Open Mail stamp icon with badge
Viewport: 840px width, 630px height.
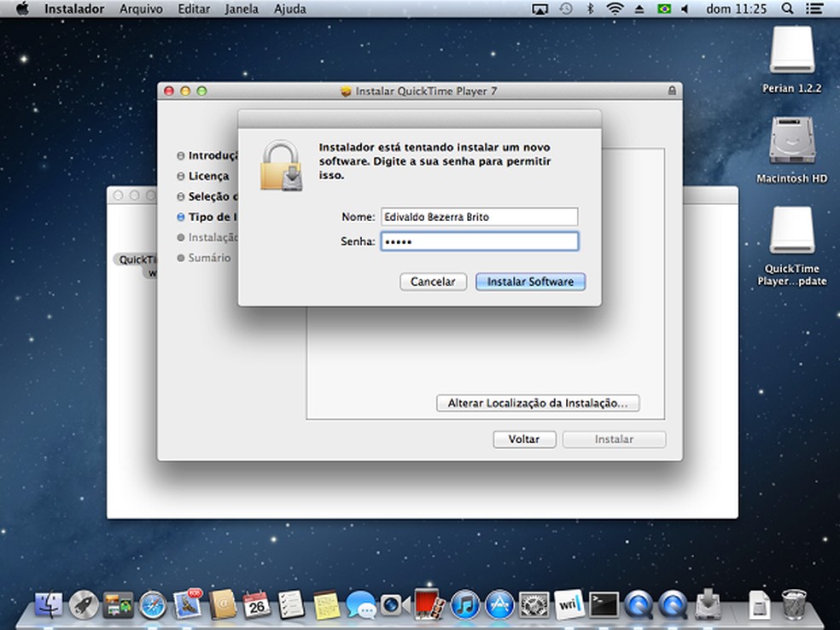(x=188, y=604)
